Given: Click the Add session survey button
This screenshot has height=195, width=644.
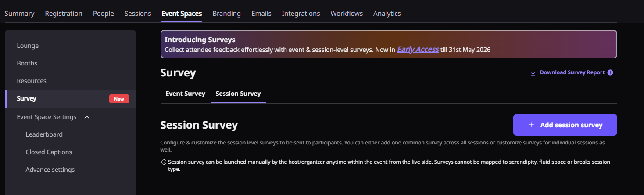Looking at the screenshot, I should [565, 125].
